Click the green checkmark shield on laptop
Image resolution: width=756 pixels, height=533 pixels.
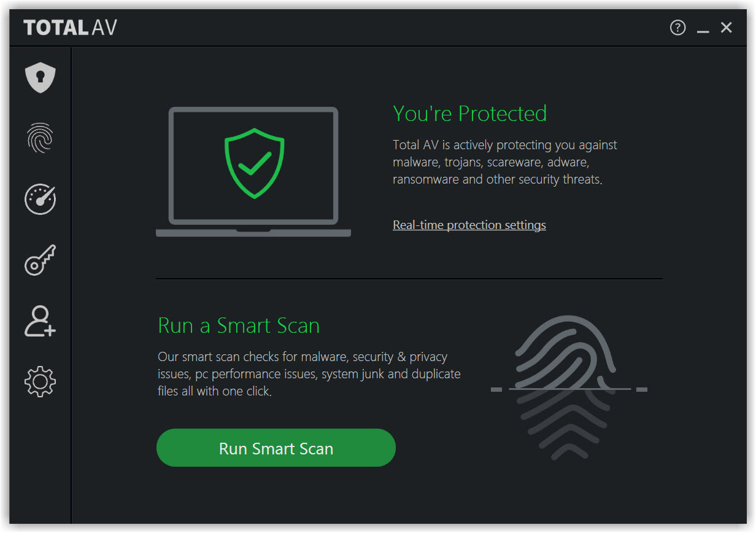point(254,163)
